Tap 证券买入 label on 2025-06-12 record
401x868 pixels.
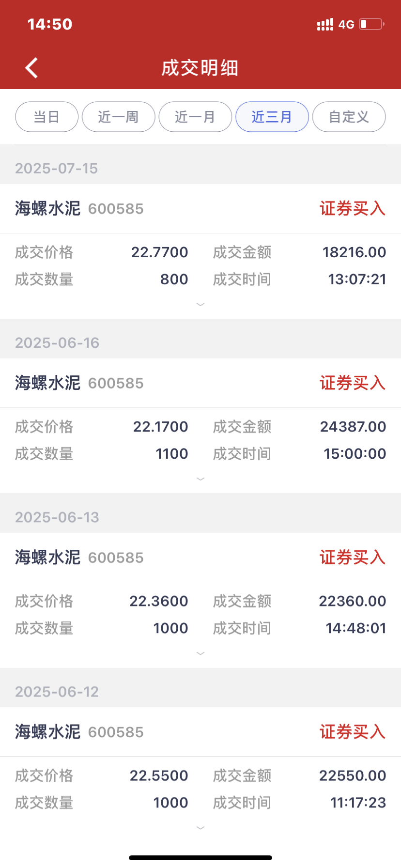tap(353, 731)
